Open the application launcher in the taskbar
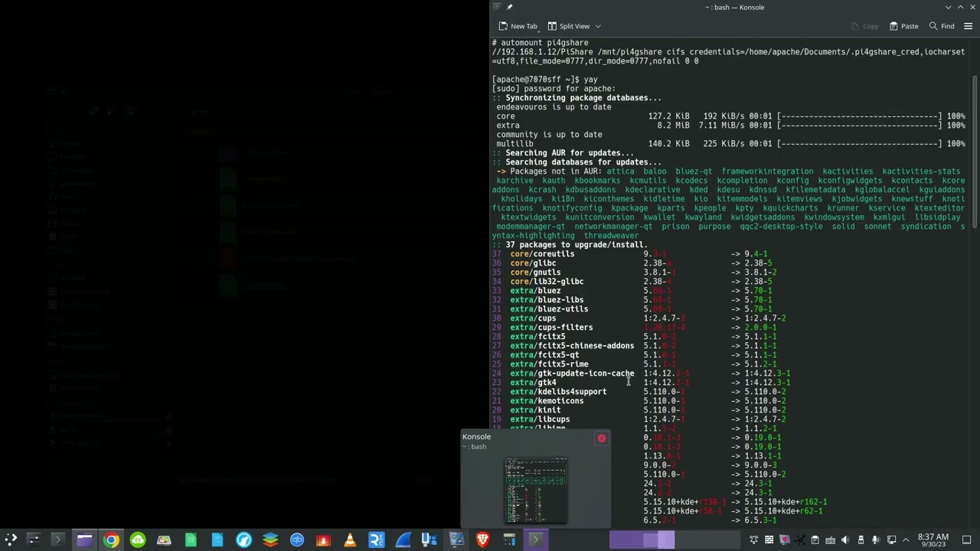The height and width of the screenshot is (551, 980). tap(11, 540)
